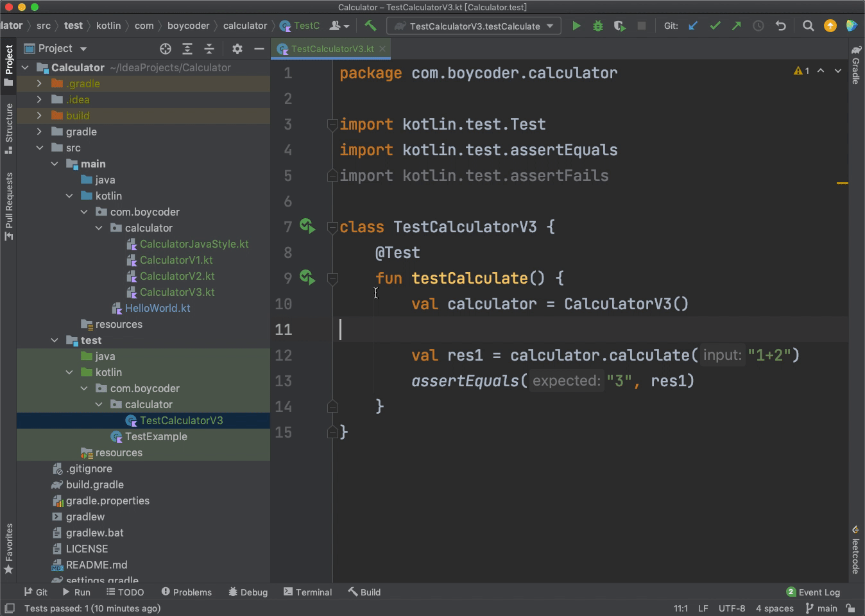The image size is (865, 616).
Task: Click the Build project hammer icon
Action: (x=370, y=26)
